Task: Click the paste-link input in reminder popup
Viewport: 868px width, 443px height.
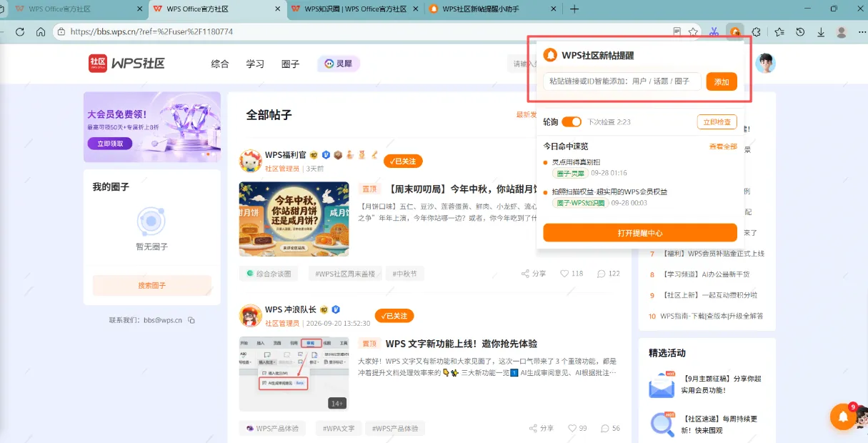Action: [622, 81]
